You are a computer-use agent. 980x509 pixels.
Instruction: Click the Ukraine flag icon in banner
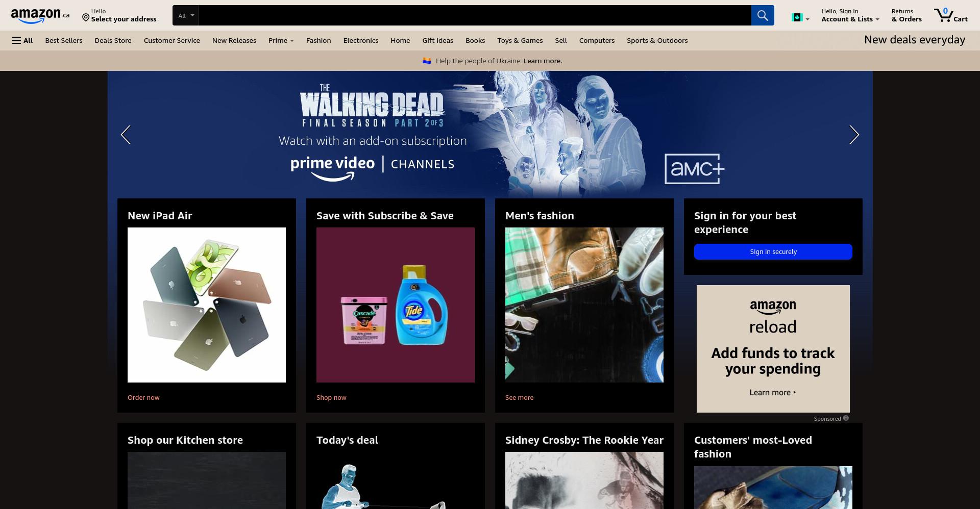coord(427,61)
